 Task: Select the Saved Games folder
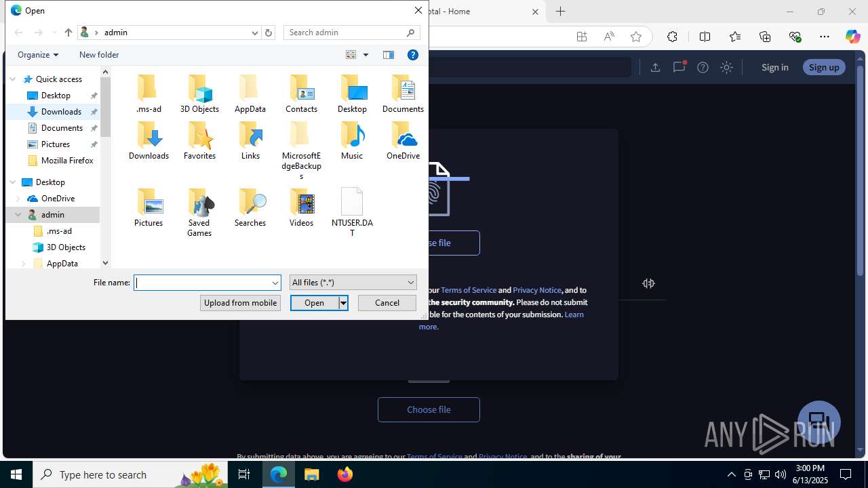tap(199, 213)
